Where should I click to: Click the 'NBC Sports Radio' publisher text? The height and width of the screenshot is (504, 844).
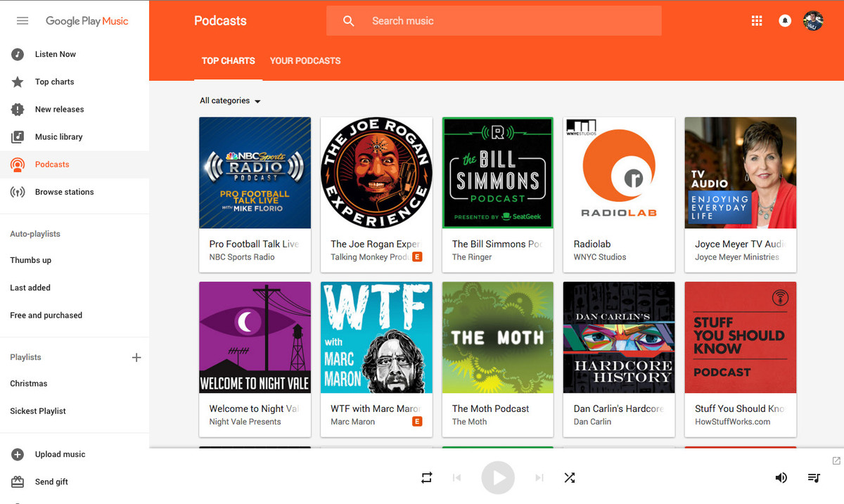click(x=242, y=257)
